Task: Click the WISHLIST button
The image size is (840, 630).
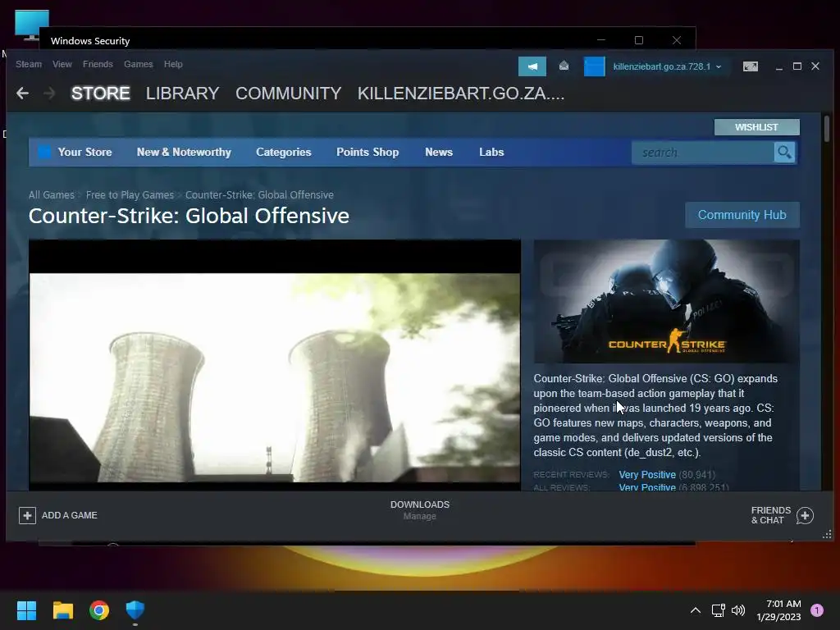Action: 756,127
